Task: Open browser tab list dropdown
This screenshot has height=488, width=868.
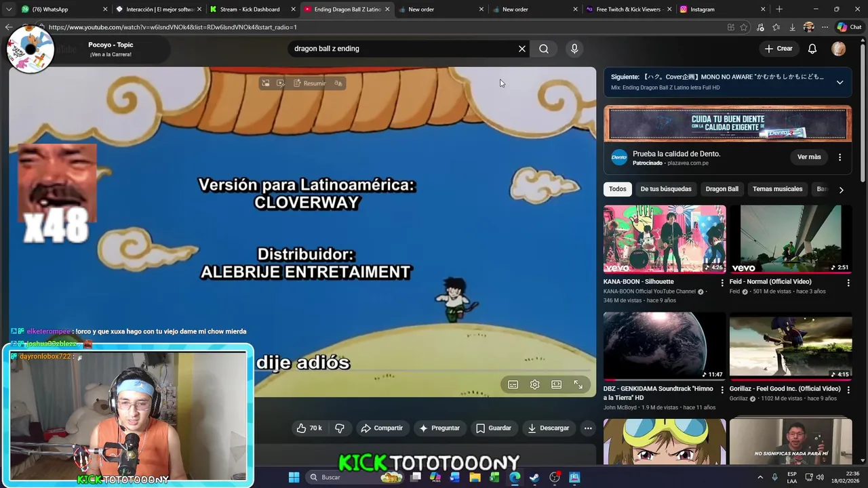Action: coord(8,9)
